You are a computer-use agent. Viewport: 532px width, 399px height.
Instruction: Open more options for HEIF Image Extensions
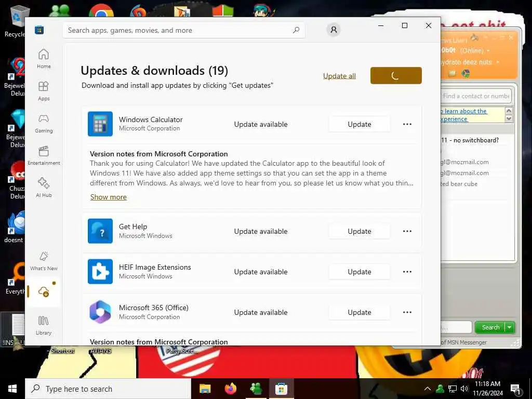click(407, 272)
